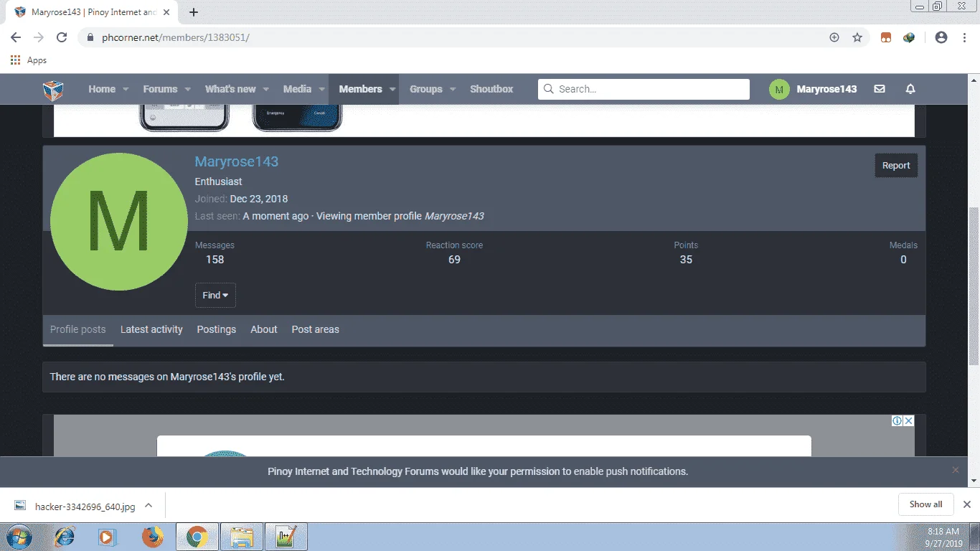Click the orange extension icon in the Chrome toolbar
This screenshot has width=980, height=551.
tap(886, 37)
